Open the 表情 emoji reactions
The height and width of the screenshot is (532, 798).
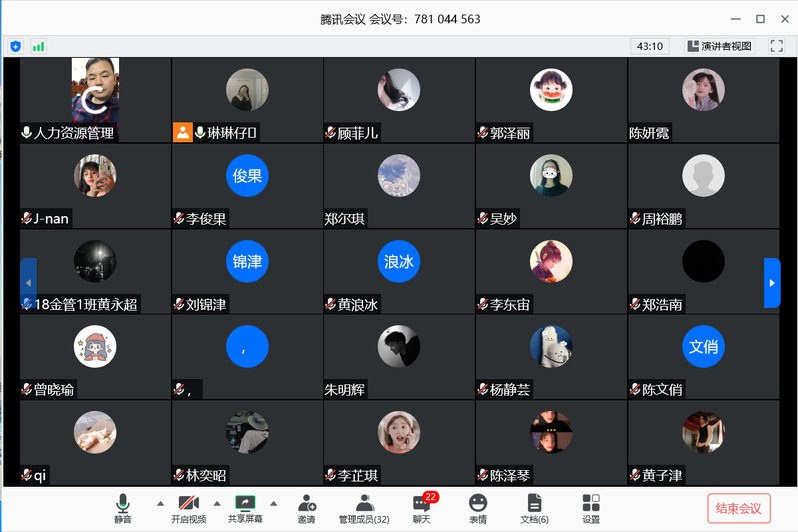[478, 507]
